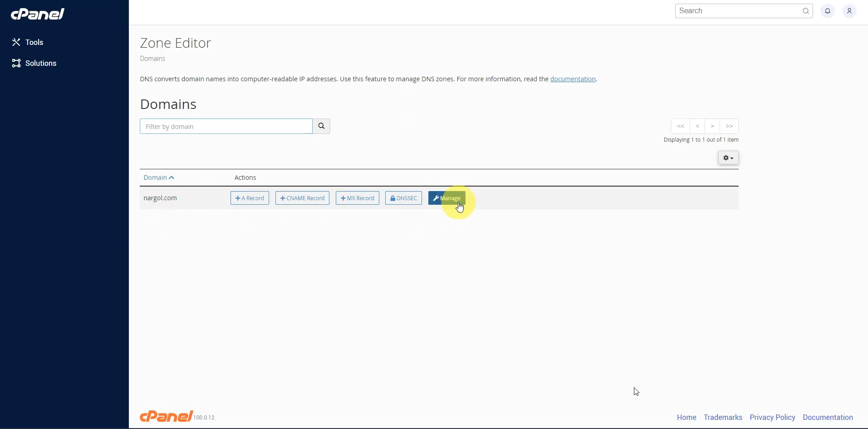Viewport: 868px width, 429px height.
Task: Go to the last page with >> button
Action: click(729, 126)
